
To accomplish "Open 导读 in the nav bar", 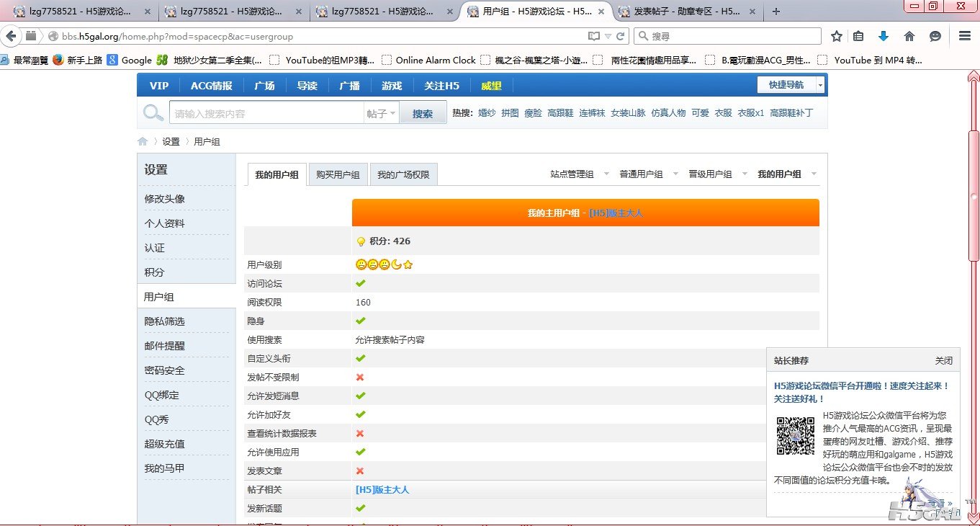I will click(307, 86).
